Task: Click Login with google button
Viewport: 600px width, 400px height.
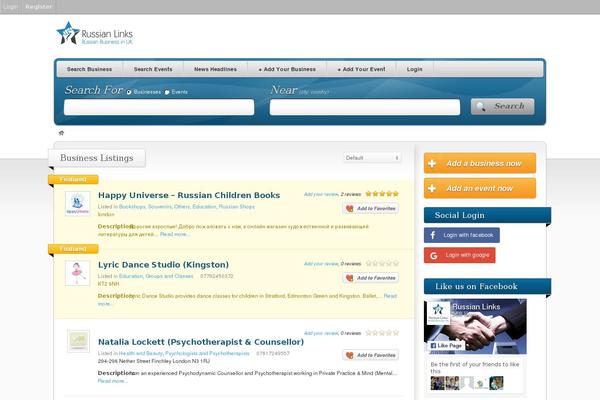Action: (460, 255)
